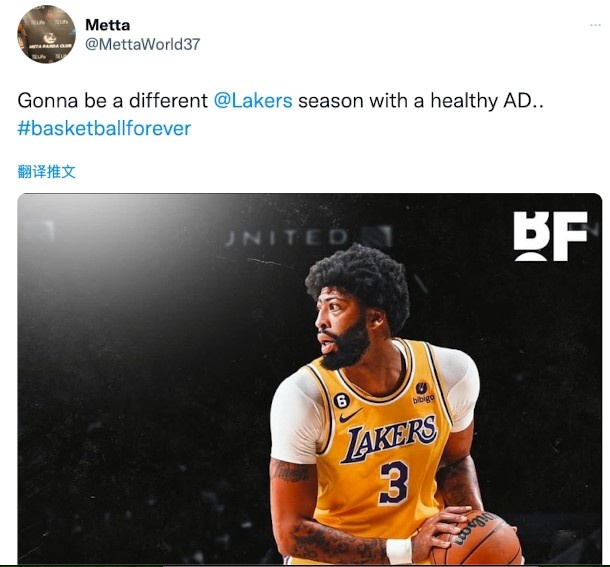This screenshot has height=567, width=610.
Task: Click the tweet text 'Gonna be a different'
Action: [113, 101]
